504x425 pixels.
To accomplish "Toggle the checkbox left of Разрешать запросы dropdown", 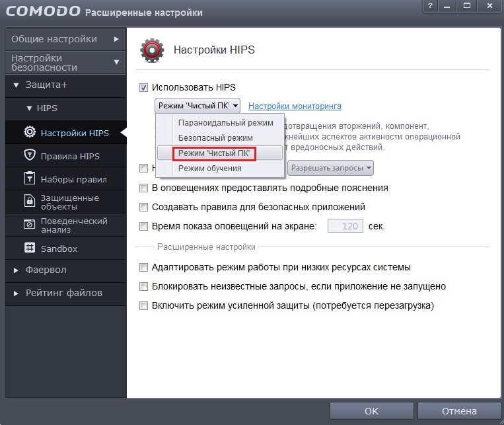I will pyautogui.click(x=143, y=168).
